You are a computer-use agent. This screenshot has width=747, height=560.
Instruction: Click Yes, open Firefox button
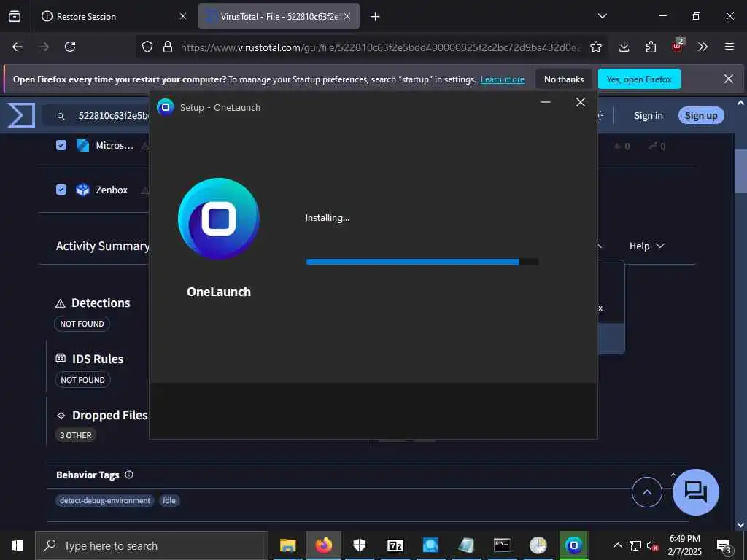tap(639, 79)
